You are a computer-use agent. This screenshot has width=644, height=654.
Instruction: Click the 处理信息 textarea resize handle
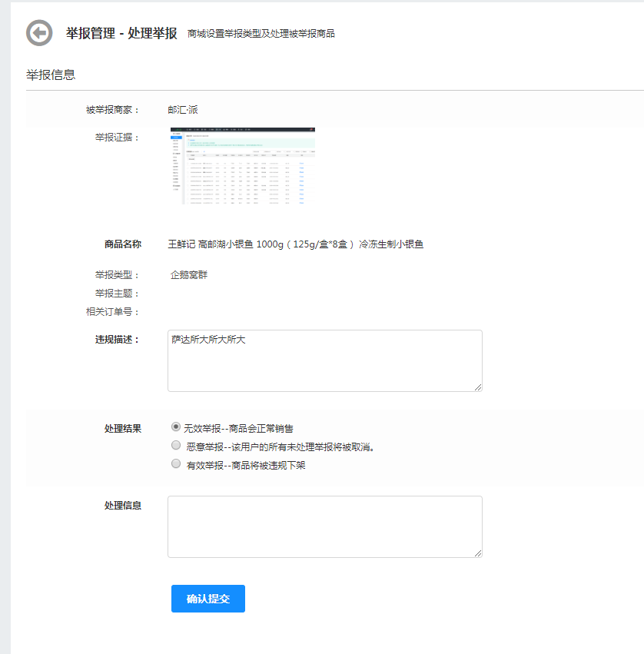478,553
